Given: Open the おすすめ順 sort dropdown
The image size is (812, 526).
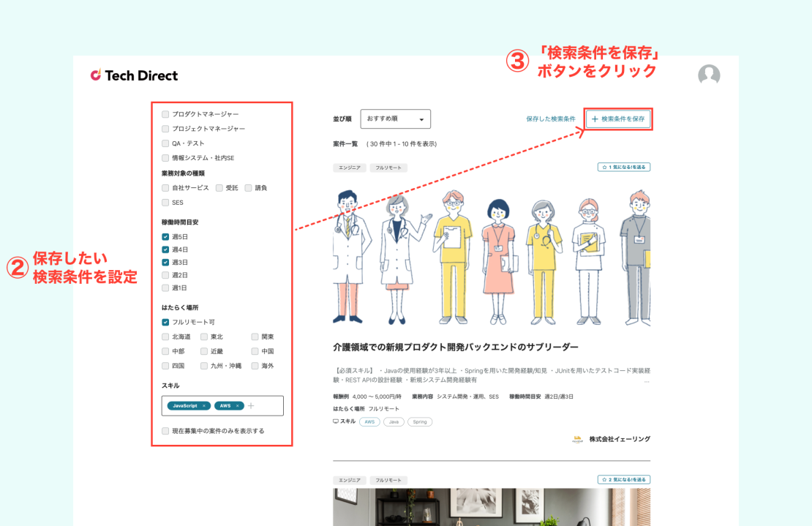Looking at the screenshot, I should pyautogui.click(x=396, y=119).
